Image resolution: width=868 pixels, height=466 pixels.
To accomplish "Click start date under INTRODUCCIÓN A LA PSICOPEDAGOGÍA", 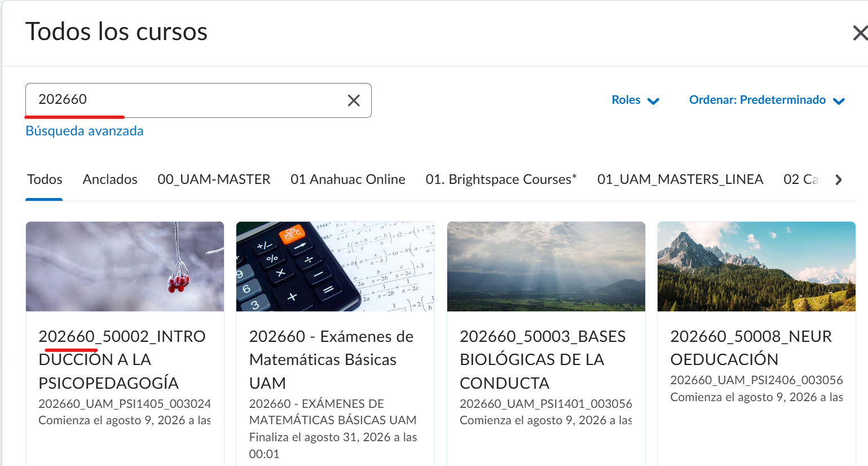I will pyautogui.click(x=125, y=420).
